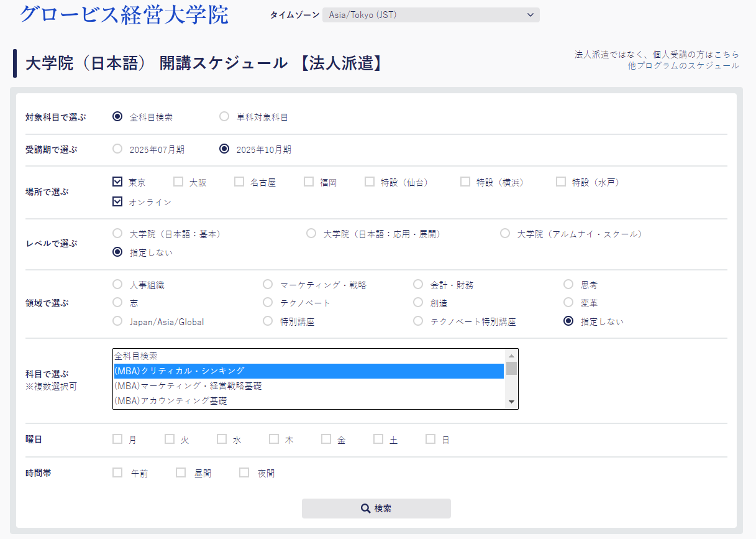Check the 夜間 time slot checkbox
Screen dimensions: 756x539
244,472
